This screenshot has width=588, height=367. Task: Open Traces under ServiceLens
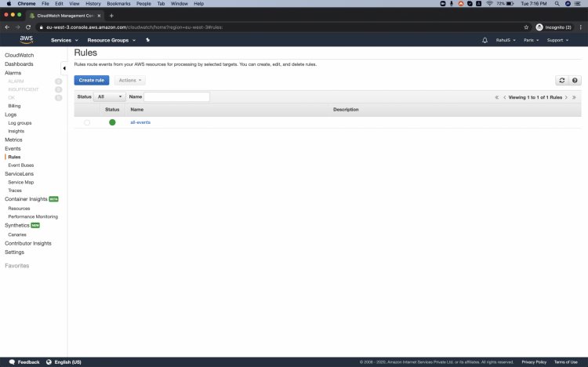pyautogui.click(x=15, y=191)
